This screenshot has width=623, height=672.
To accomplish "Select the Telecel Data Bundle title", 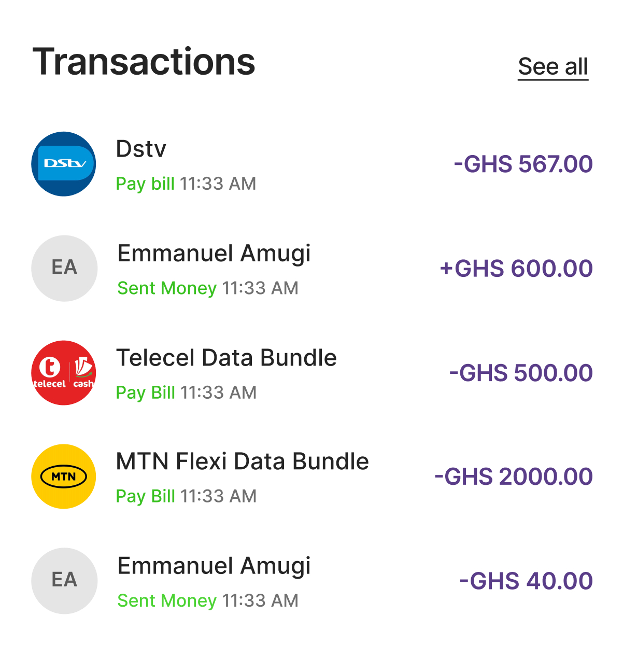I will tap(226, 358).
